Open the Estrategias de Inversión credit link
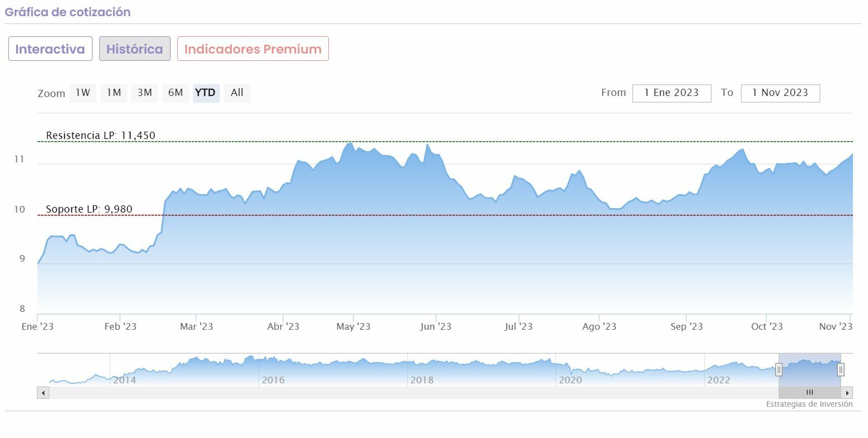The width and height of the screenshot is (868, 438). (809, 404)
